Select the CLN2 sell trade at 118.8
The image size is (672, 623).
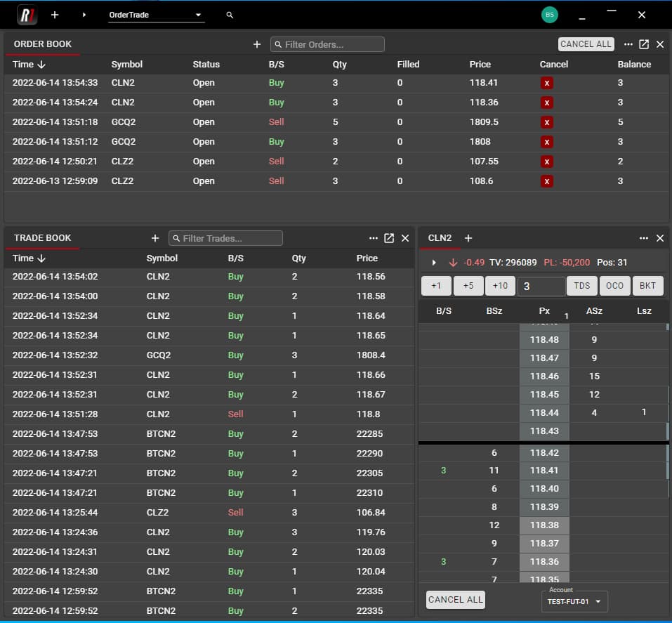[209, 414]
